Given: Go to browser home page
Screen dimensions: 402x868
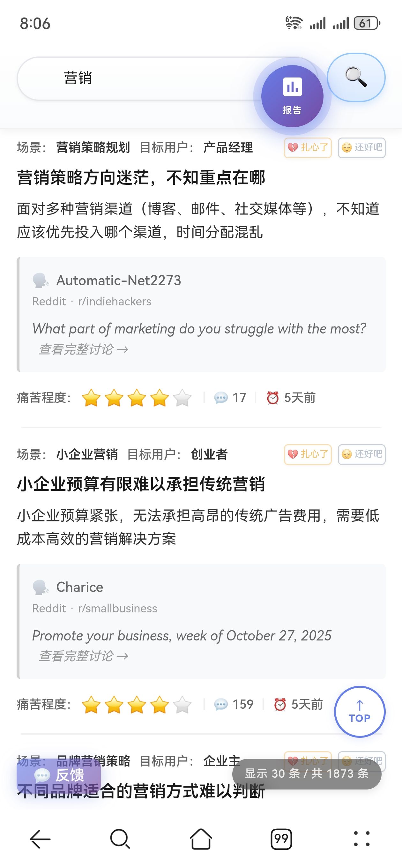Looking at the screenshot, I should coord(201,839).
